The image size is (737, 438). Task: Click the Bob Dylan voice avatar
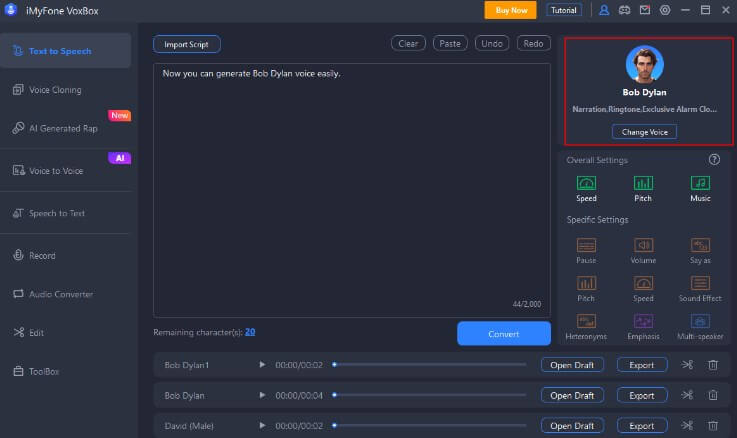(644, 64)
